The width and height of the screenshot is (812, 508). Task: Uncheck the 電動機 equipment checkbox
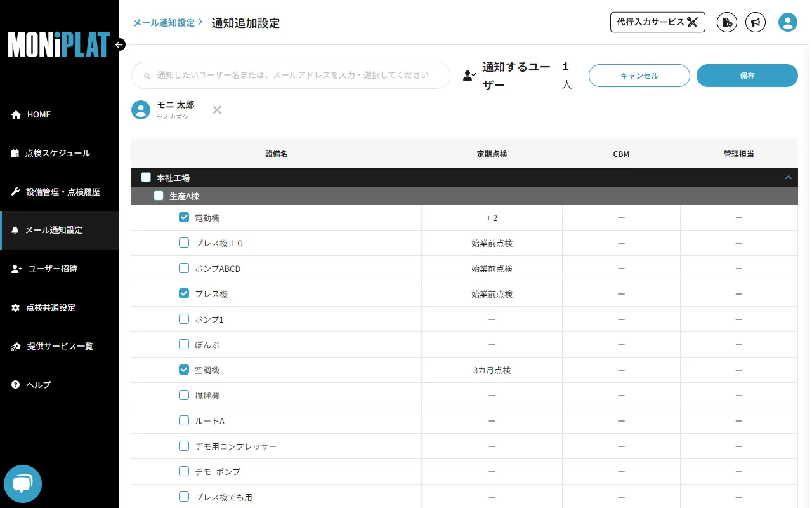click(x=184, y=217)
